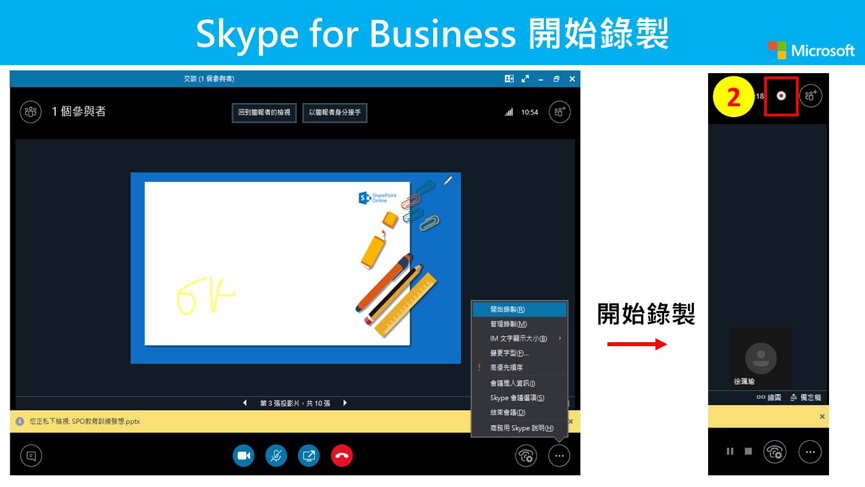Screen dimensions: 865x487
Task: Click the invite more people icon in main window
Action: click(559, 112)
